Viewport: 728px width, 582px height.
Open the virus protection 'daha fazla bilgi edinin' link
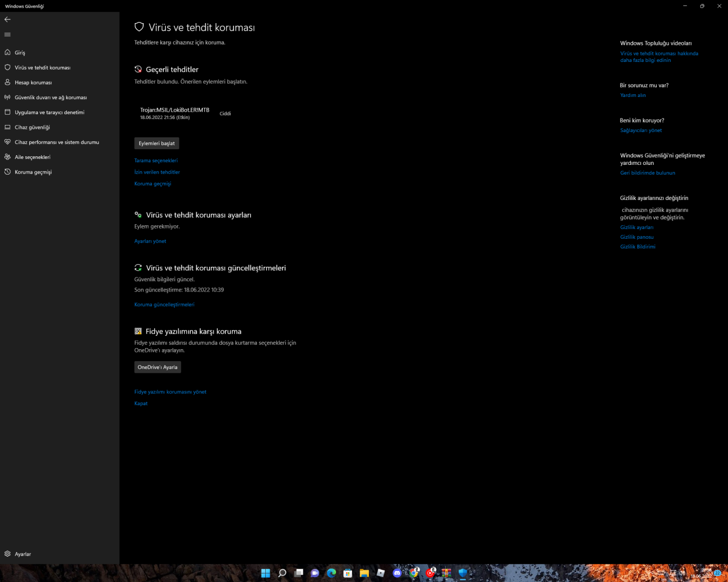tap(659, 57)
